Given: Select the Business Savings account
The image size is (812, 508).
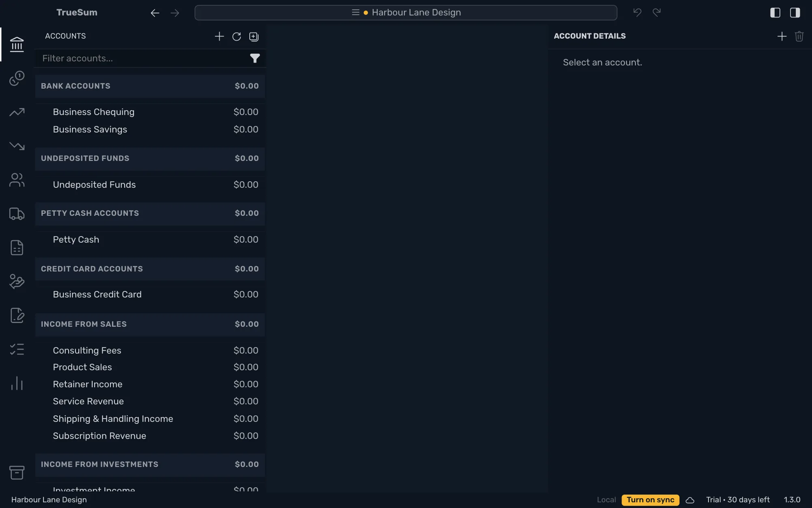Looking at the screenshot, I should [150, 130].
